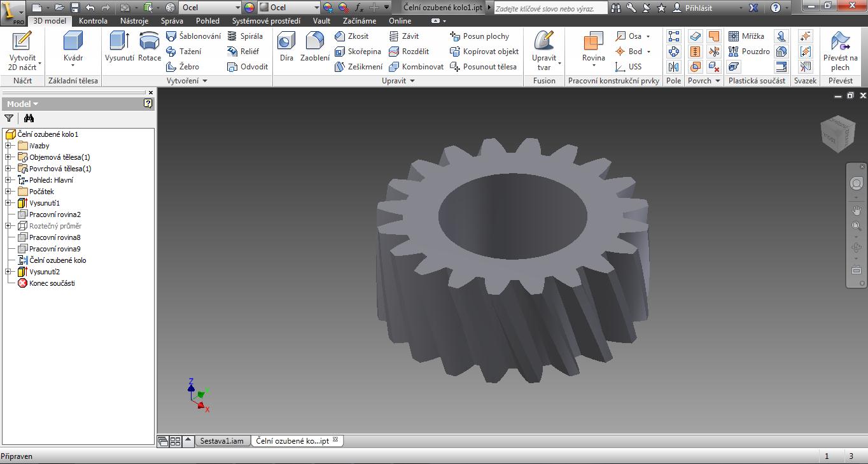This screenshot has height=464, width=868.
Task: Expand the Pohled: Hlavní node
Action: point(8,180)
